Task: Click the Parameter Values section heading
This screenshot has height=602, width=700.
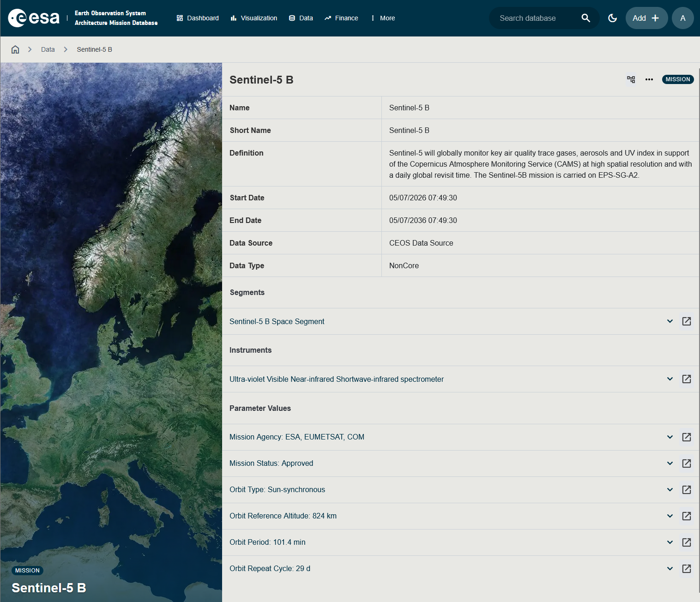Action: tap(260, 408)
